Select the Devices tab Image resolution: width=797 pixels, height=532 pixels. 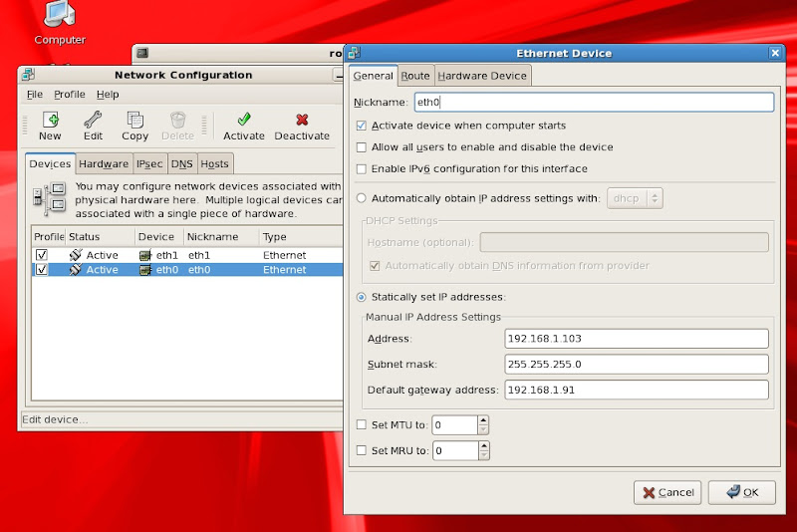click(x=51, y=163)
